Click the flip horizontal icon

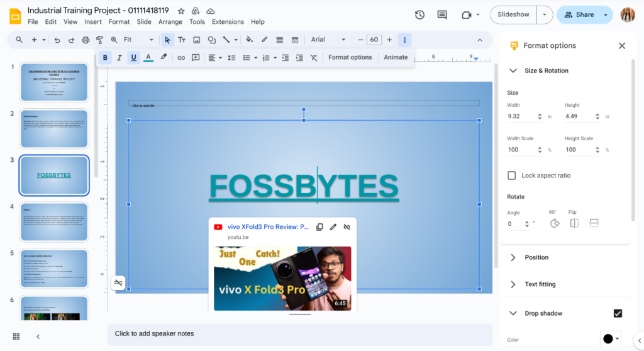coord(574,223)
